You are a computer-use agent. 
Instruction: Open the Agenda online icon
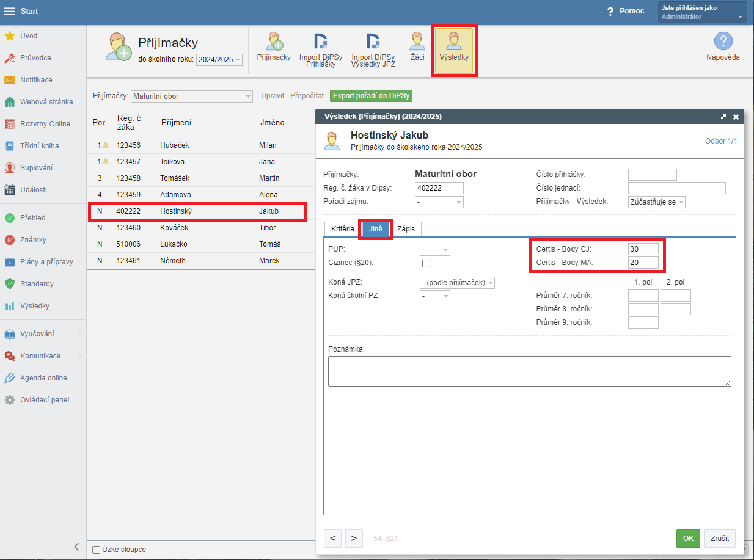(x=10, y=378)
